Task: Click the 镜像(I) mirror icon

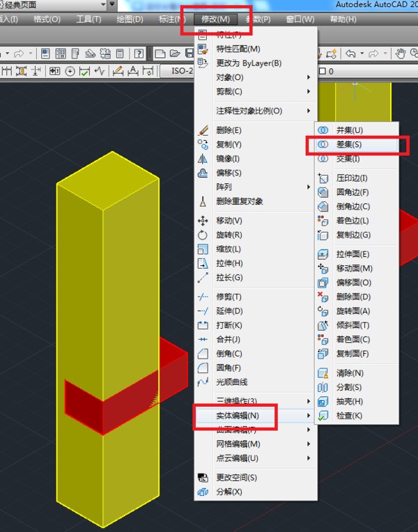Action: click(203, 159)
